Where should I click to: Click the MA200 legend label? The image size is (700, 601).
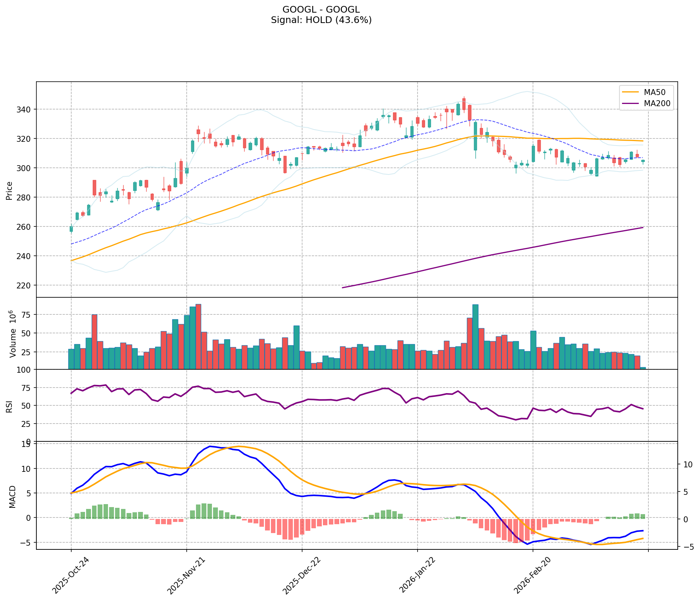(x=657, y=104)
